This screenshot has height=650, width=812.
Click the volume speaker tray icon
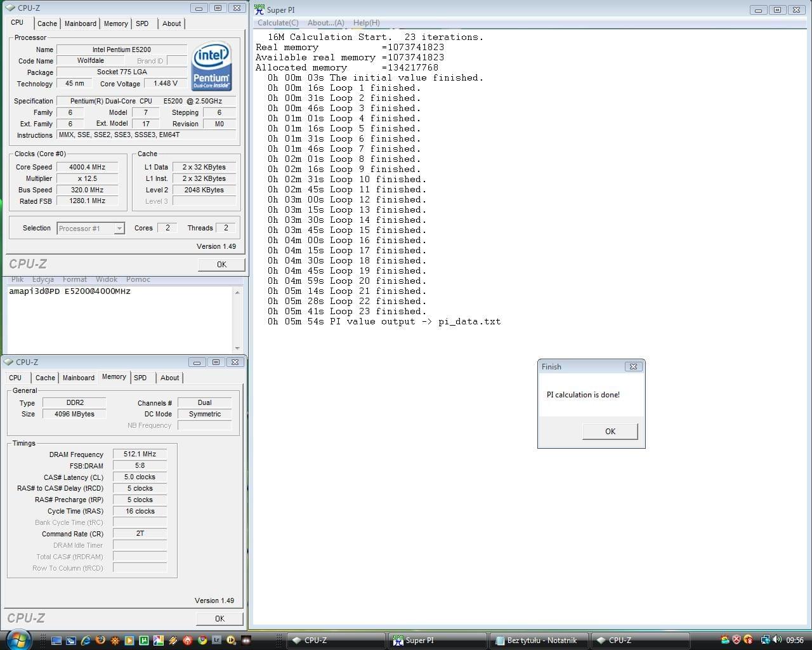[776, 640]
